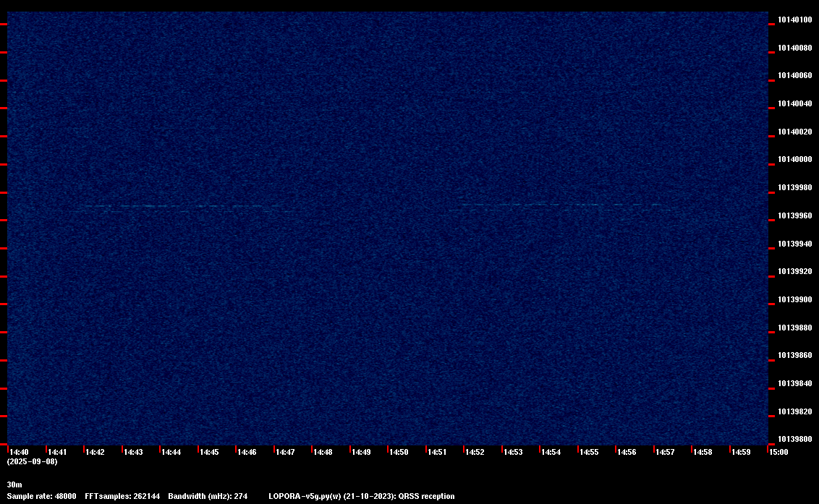Click the 10139940 frequency label
This screenshot has height=504, width=819.
pos(794,244)
